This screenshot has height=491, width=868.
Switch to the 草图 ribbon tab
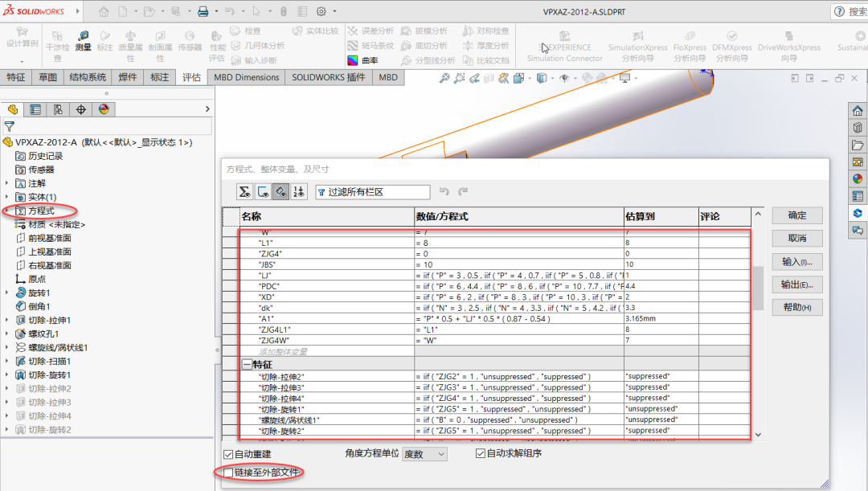[x=47, y=77]
